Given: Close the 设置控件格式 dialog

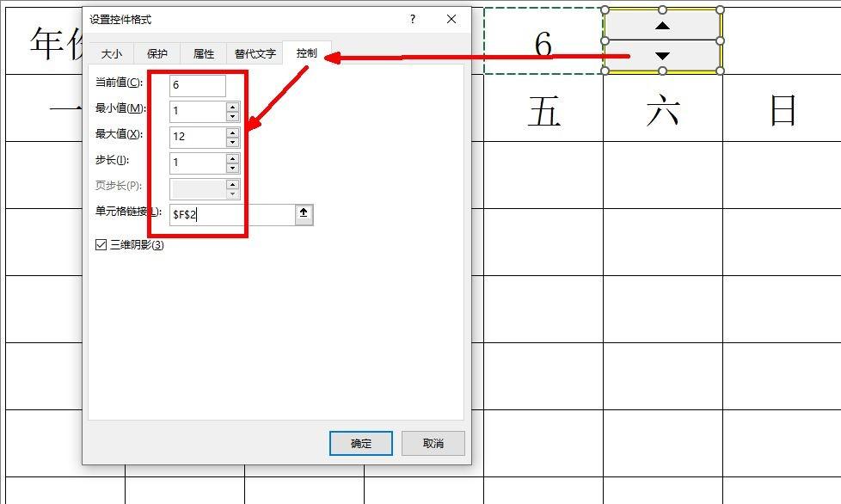Looking at the screenshot, I should click(451, 19).
